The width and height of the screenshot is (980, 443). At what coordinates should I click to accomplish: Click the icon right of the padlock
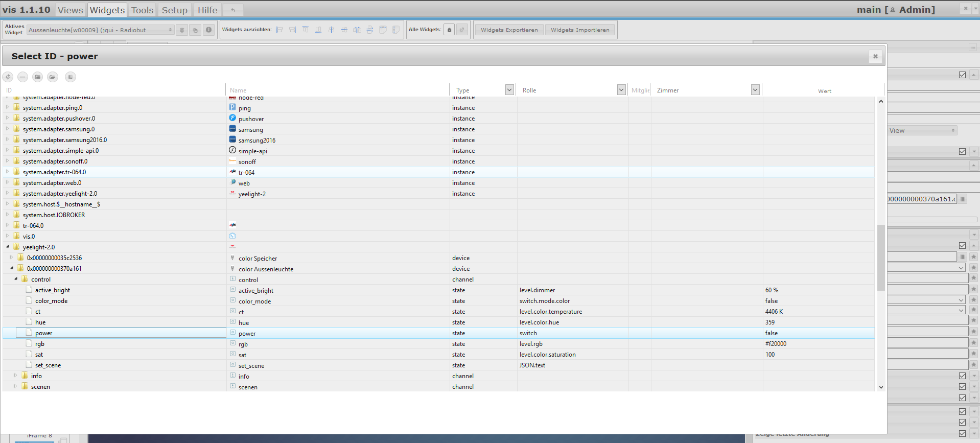[x=462, y=30]
